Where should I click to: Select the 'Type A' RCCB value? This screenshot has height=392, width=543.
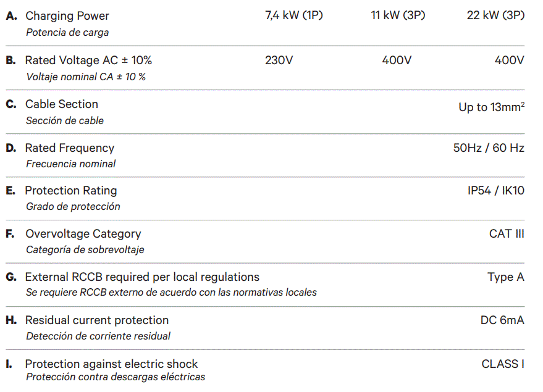click(x=505, y=277)
